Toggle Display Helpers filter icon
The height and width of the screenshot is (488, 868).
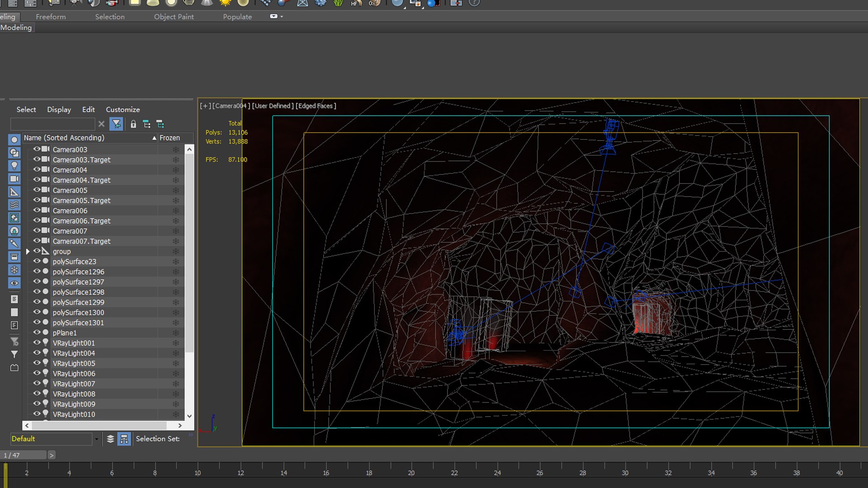point(14,192)
